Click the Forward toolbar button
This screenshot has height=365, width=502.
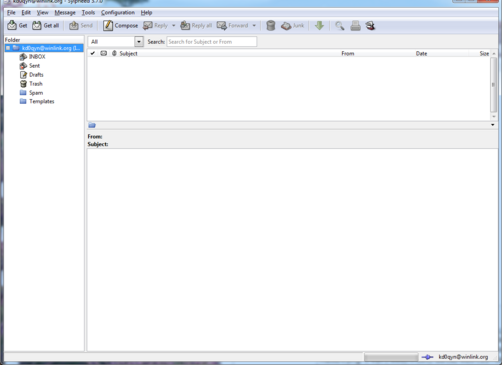(x=233, y=26)
